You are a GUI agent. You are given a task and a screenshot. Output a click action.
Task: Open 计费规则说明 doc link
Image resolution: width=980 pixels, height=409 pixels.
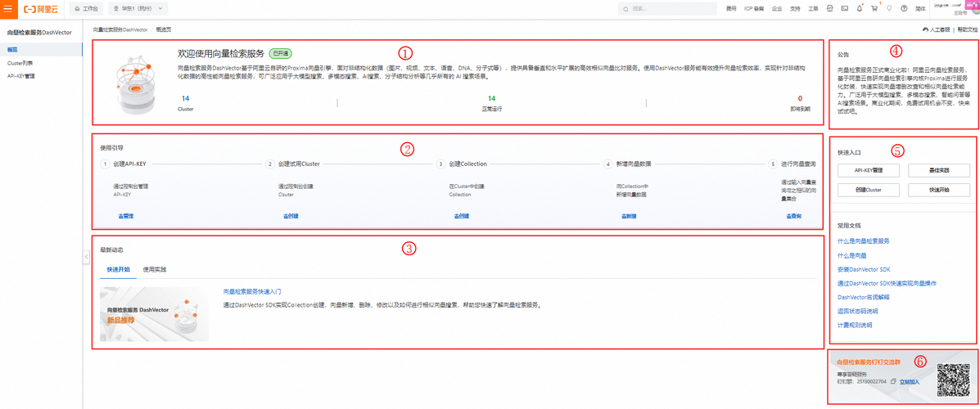point(855,325)
